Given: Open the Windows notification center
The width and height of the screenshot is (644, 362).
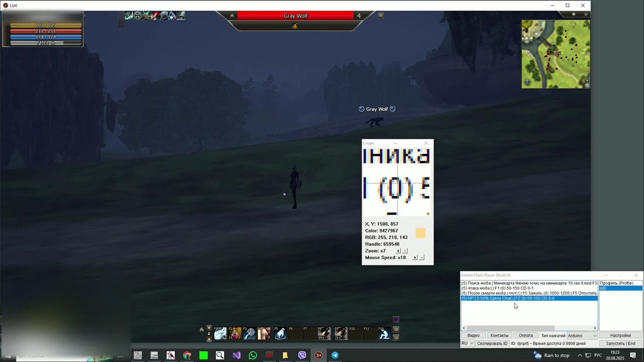Looking at the screenshot, I should coord(633,355).
